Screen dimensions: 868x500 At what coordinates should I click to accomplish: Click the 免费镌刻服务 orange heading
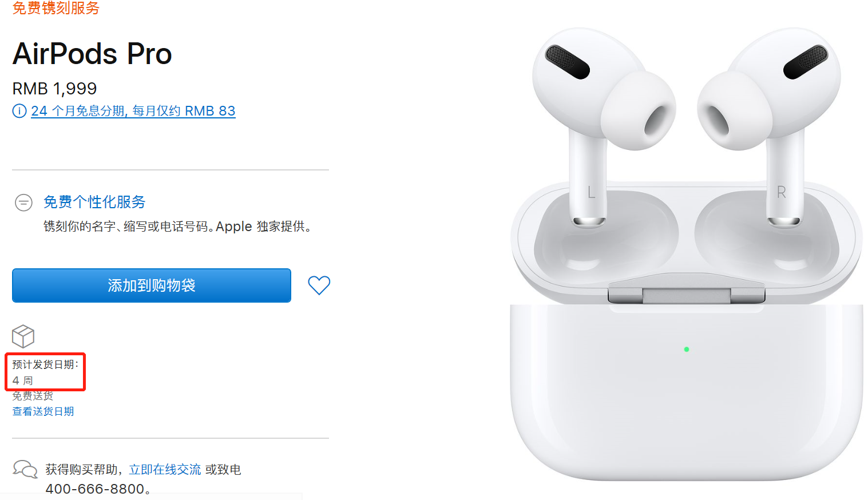[x=56, y=8]
